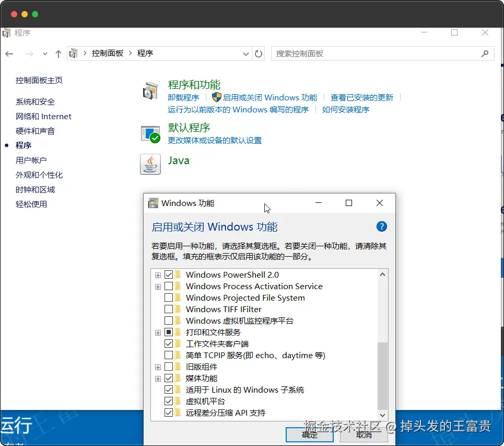Click the Control Panel icon in address bar

point(74,53)
